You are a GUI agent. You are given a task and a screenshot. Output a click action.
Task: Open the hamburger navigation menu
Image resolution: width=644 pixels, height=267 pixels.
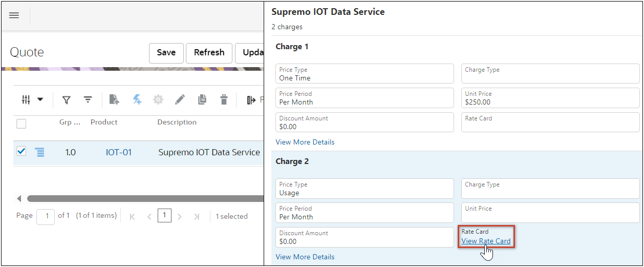pyautogui.click(x=14, y=15)
